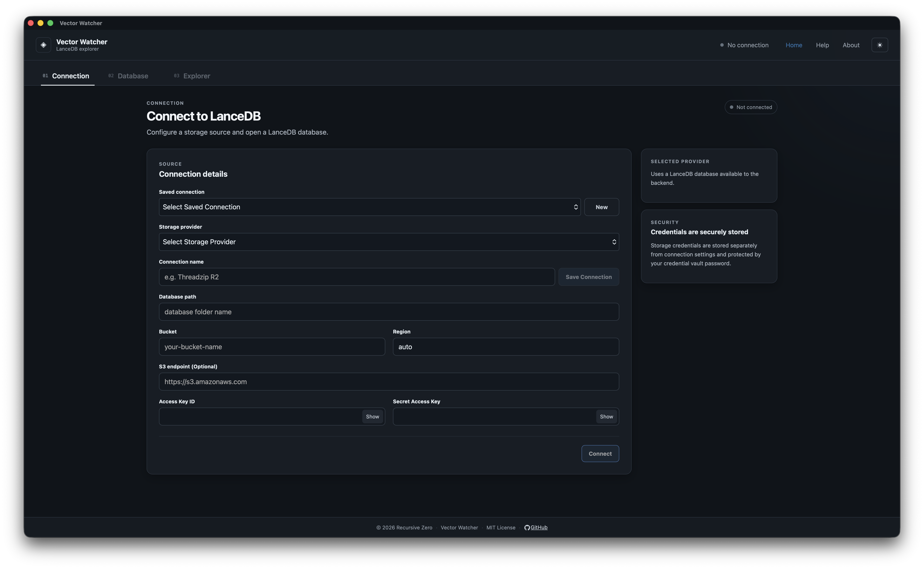Open the About page link
This screenshot has height=569, width=924.
point(851,45)
